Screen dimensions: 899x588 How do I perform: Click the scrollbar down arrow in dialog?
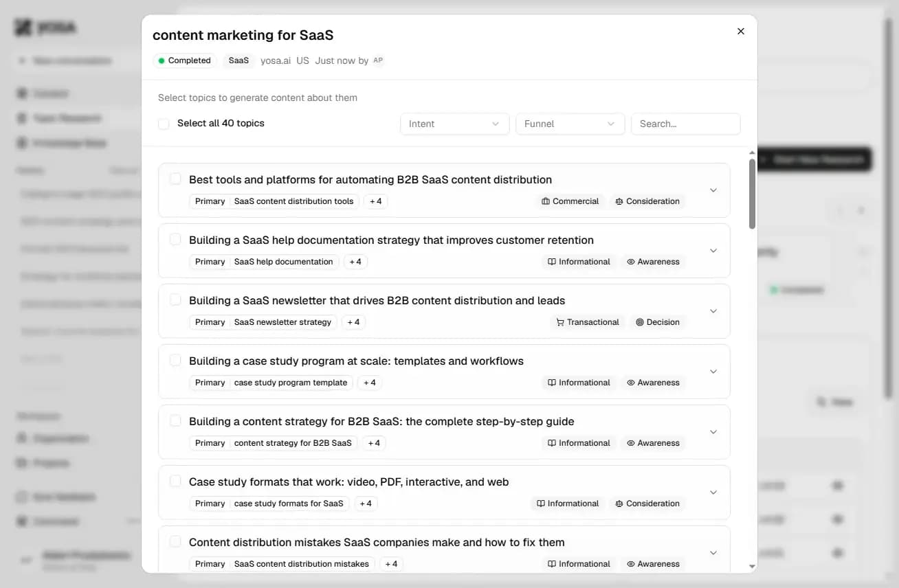point(752,567)
